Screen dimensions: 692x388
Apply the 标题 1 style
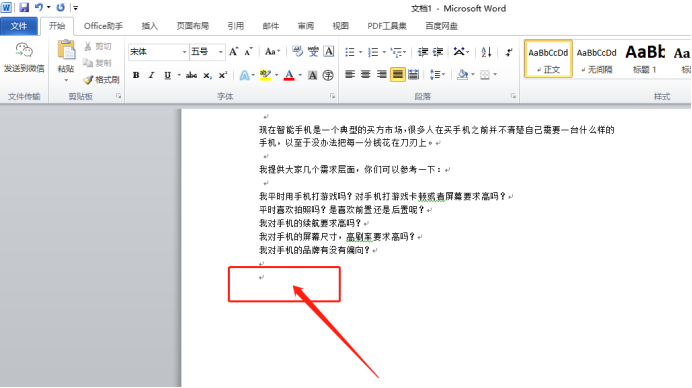[644, 59]
